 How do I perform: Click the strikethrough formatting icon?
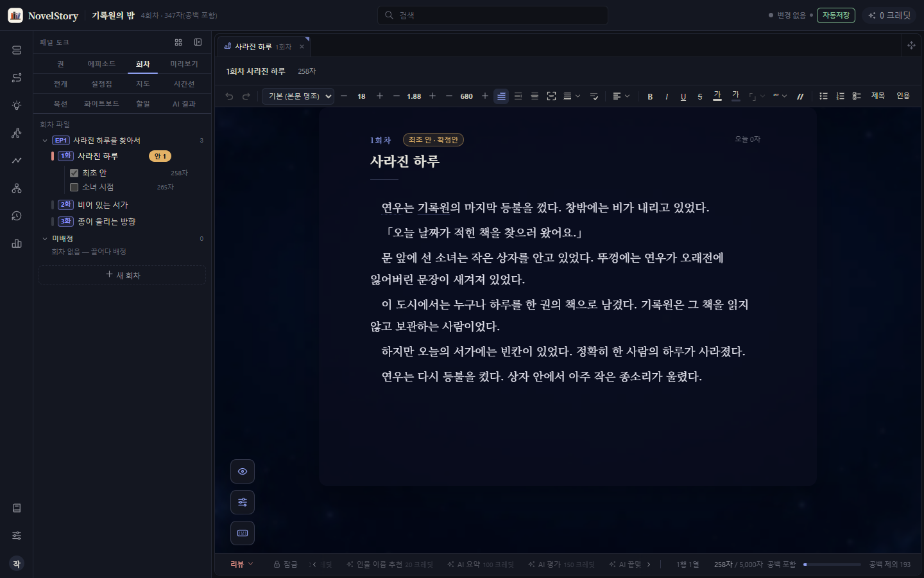[700, 96]
